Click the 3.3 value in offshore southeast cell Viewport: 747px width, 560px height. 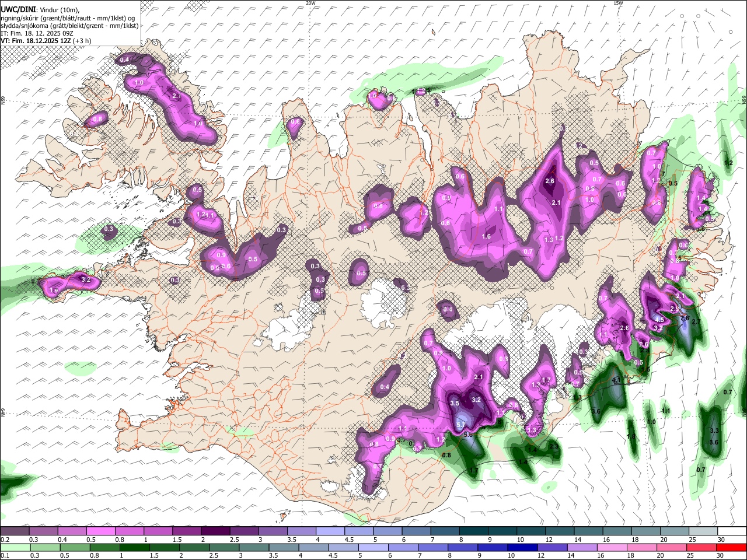coord(714,430)
